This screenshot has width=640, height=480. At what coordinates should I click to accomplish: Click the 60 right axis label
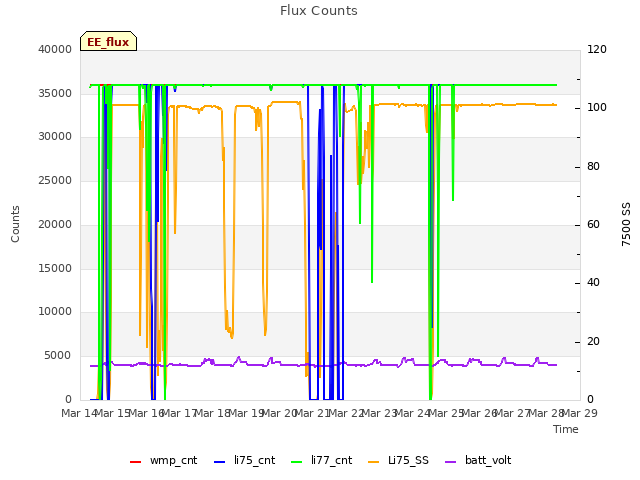tap(593, 224)
